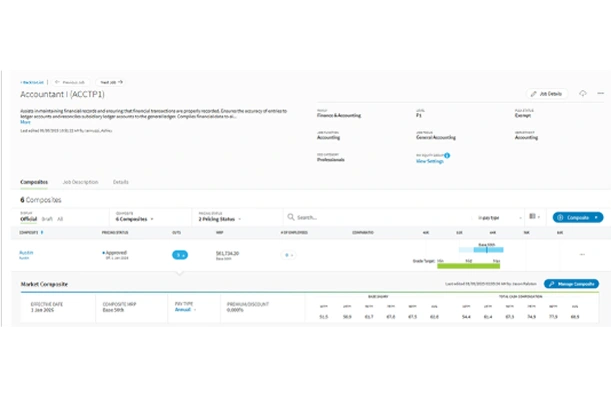Viewport: 612px width, 397px height.
Task: Click the 'General Accounting' job focus value
Action: pyautogui.click(x=436, y=137)
